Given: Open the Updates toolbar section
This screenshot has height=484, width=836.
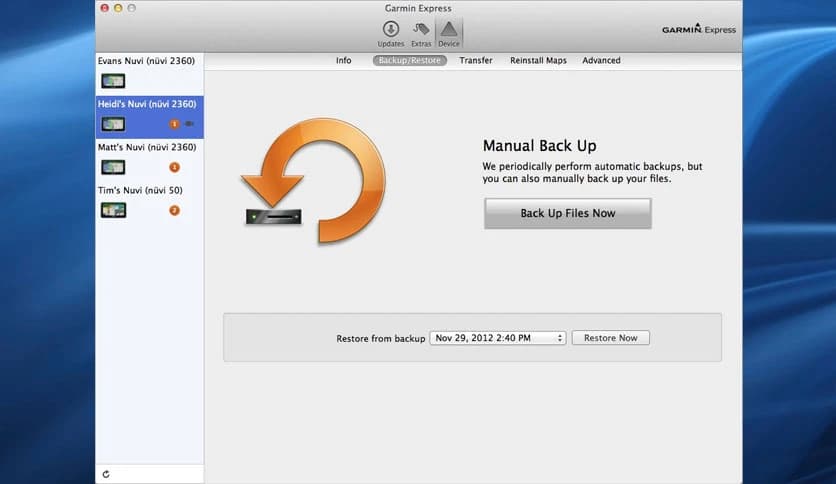Looking at the screenshot, I should coord(391,34).
